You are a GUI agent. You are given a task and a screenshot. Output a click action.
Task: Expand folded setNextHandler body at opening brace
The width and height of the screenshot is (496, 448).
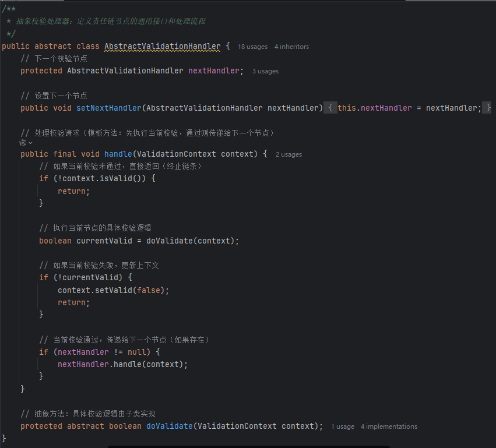[330, 108]
